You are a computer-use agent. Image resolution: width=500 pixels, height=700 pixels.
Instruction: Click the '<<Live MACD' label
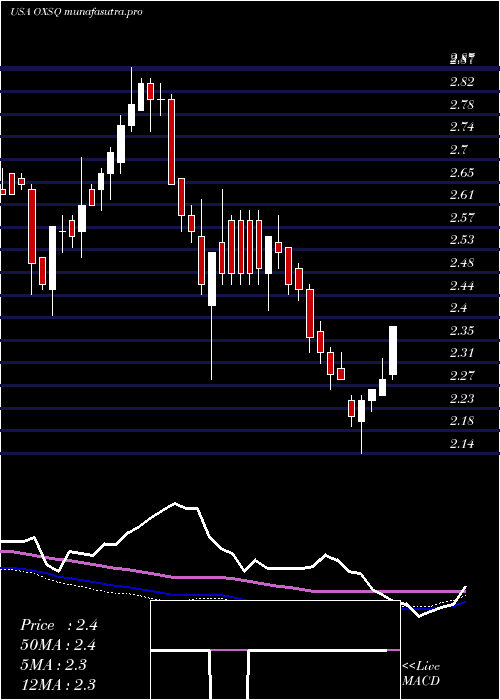pos(421,674)
